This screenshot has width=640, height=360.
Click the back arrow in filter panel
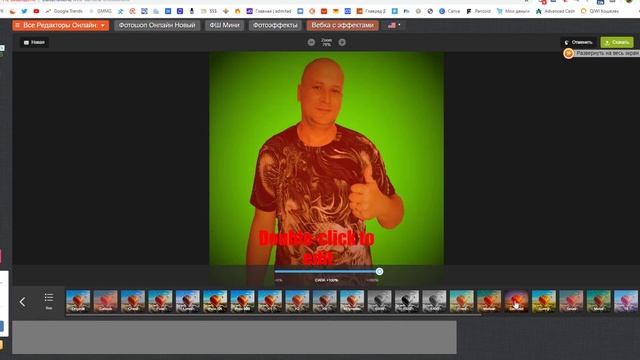[x=22, y=302]
